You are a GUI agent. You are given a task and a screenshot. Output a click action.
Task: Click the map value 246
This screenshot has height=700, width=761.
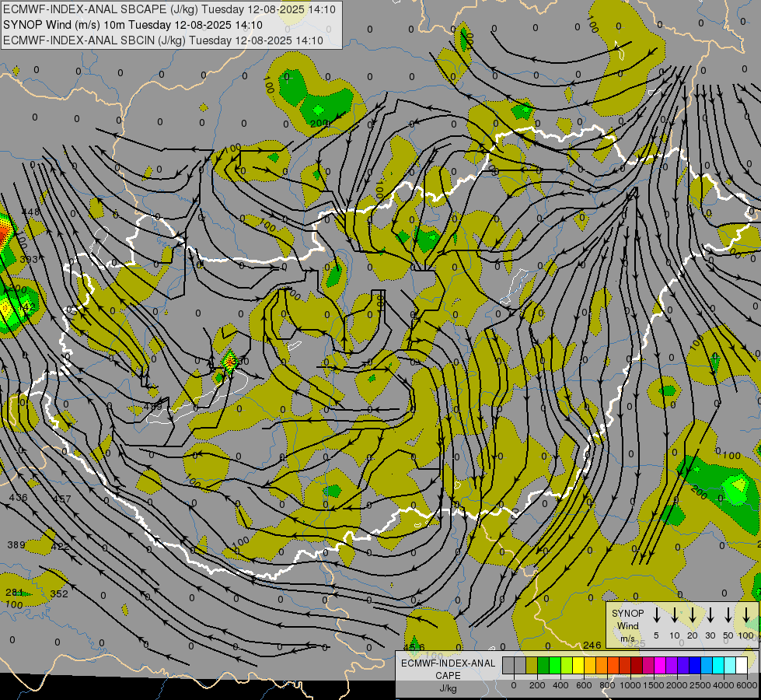coord(592,645)
